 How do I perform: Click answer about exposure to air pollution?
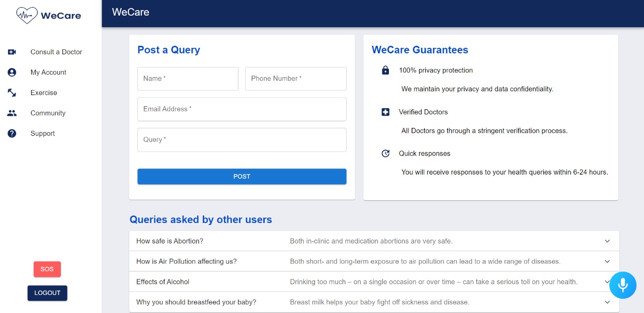point(425,262)
